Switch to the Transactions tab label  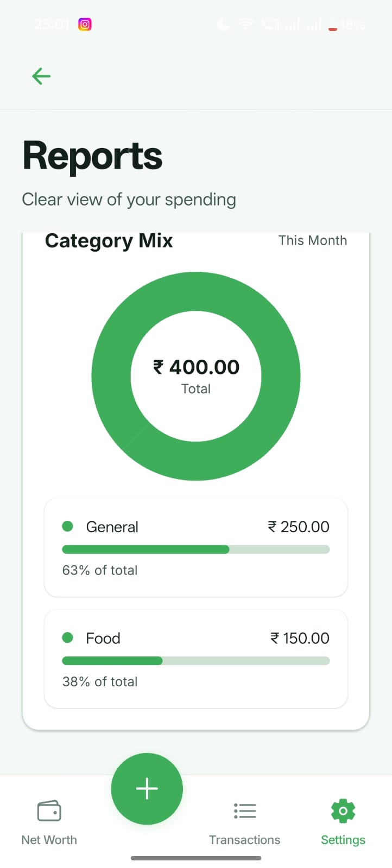coord(245,840)
